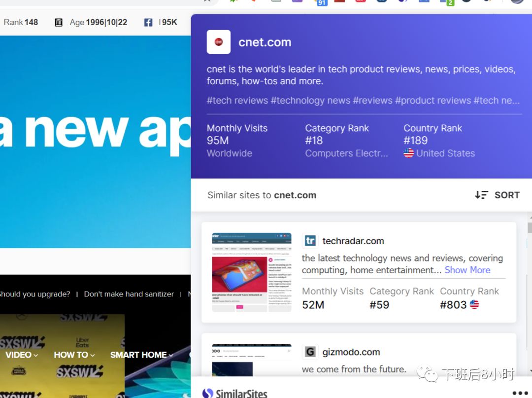Expand the VIDEO menu on cnet page

tap(22, 355)
